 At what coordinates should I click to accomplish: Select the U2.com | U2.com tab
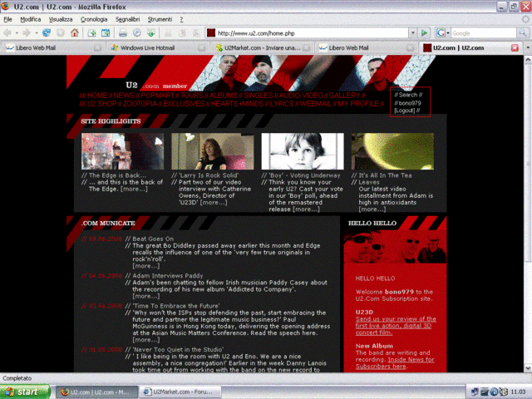click(x=470, y=48)
